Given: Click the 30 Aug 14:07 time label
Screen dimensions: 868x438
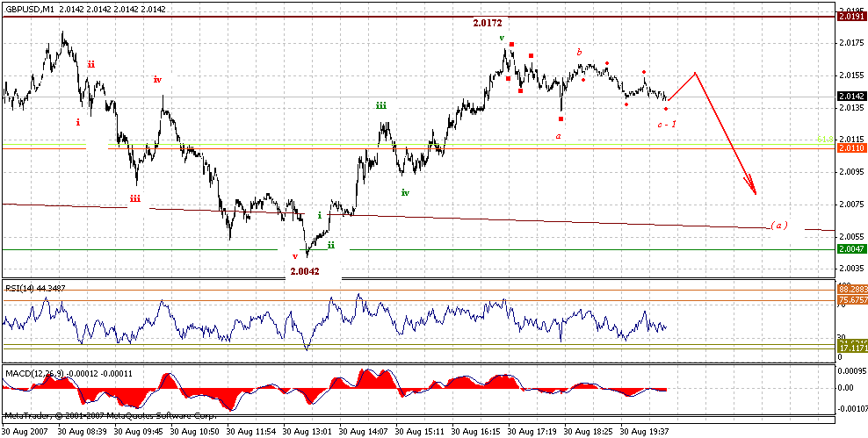Looking at the screenshot, I should [x=362, y=430].
